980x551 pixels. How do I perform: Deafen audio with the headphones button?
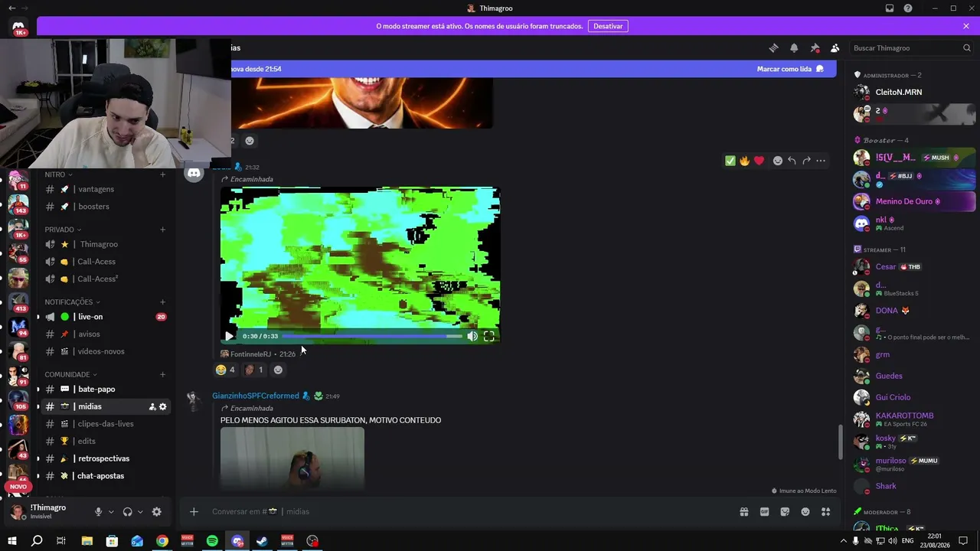click(128, 512)
